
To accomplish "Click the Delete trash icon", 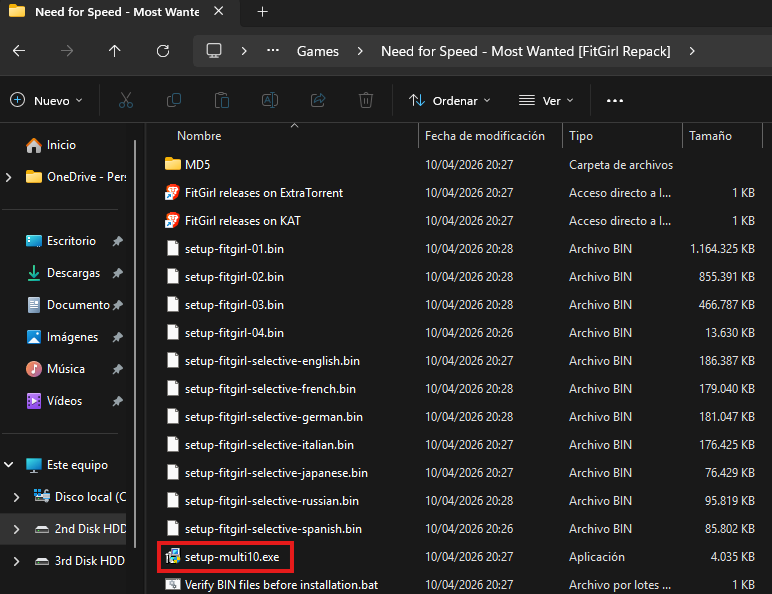I will 366,100.
